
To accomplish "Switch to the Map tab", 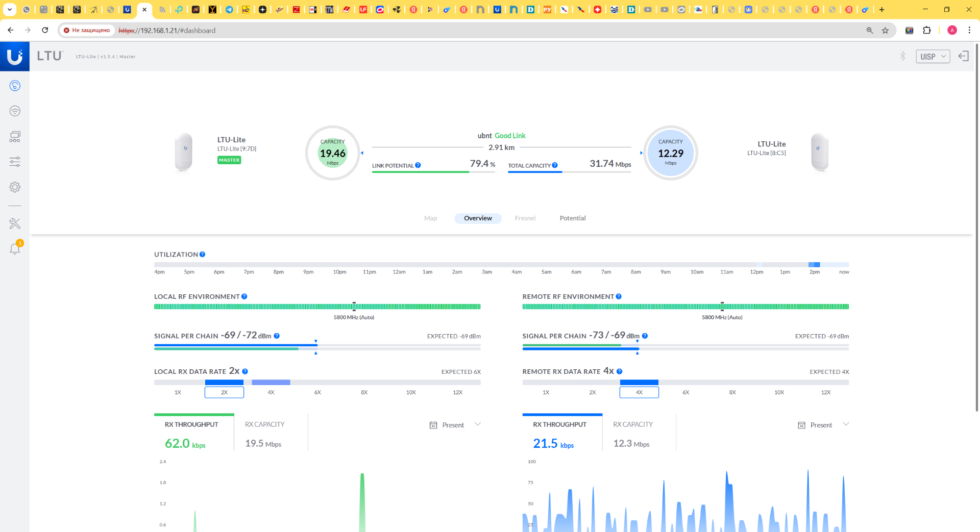I will pos(430,218).
